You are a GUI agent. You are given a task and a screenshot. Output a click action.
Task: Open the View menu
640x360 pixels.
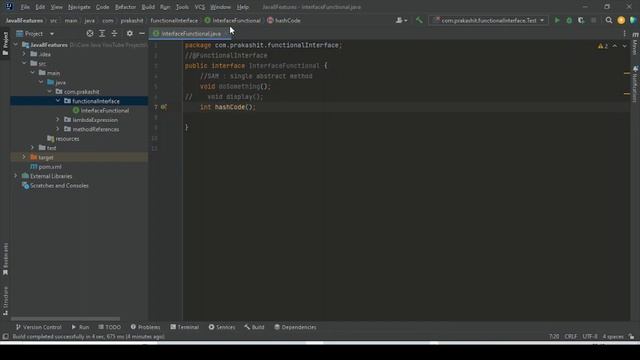coord(56,7)
